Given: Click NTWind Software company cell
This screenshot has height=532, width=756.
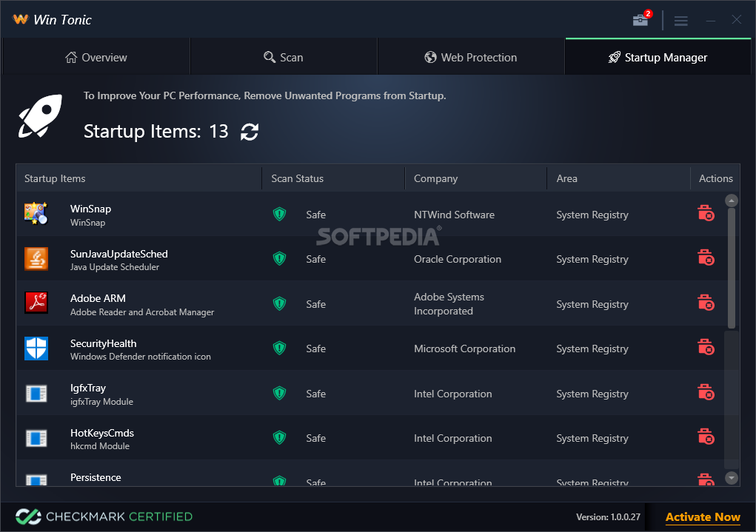Looking at the screenshot, I should (454, 215).
